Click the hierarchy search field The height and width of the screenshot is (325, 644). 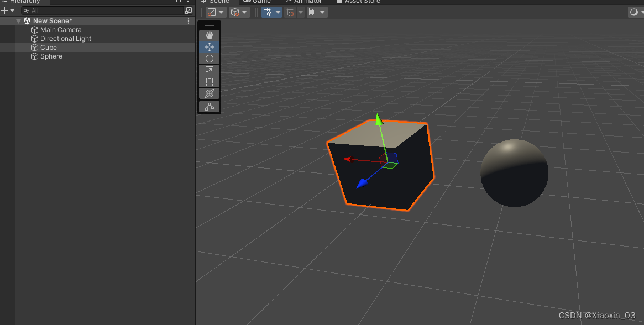[x=83, y=10]
